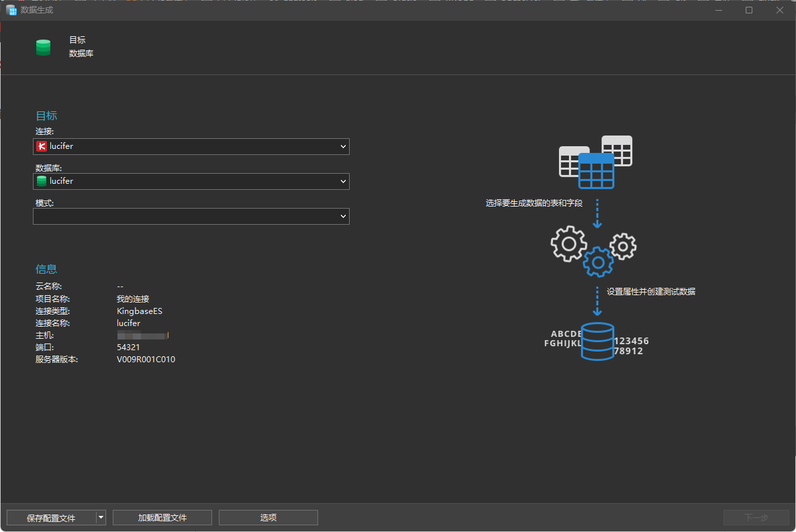Image resolution: width=796 pixels, height=532 pixels.
Task: Click the blue center gear icon
Action: point(598,262)
